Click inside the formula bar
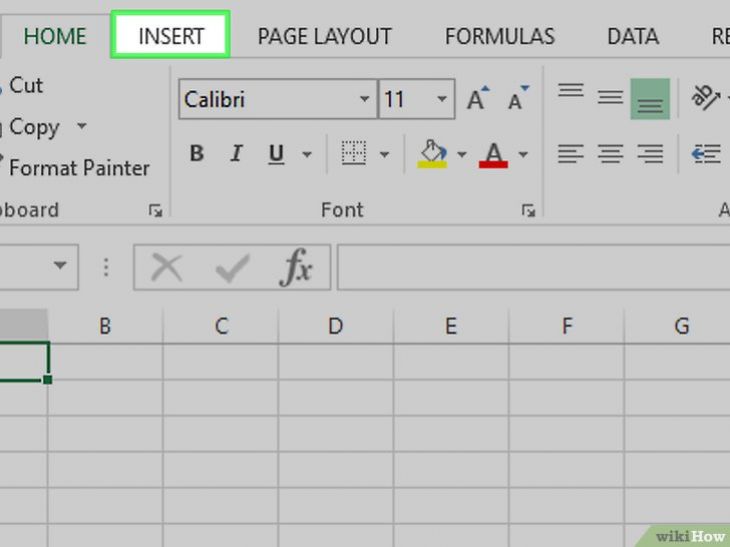730x547 pixels. (x=534, y=267)
